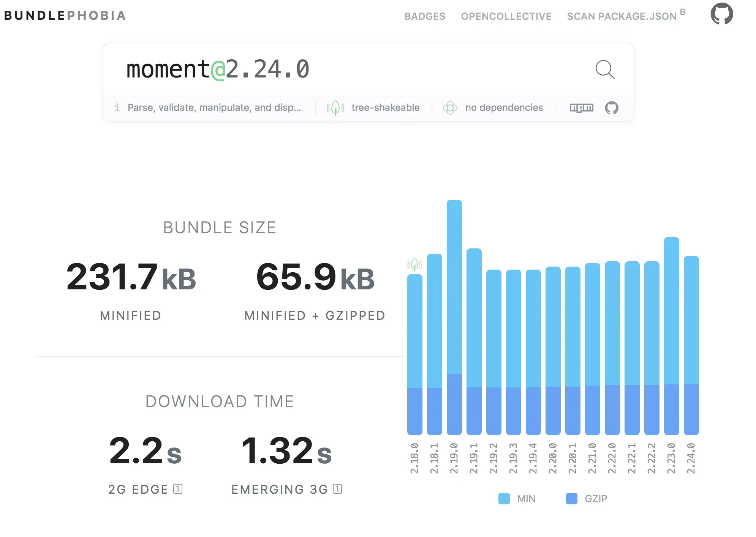Image resolution: width=756 pixels, height=537 pixels.
Task: Click the search magnifier icon
Action: pyautogui.click(x=605, y=69)
